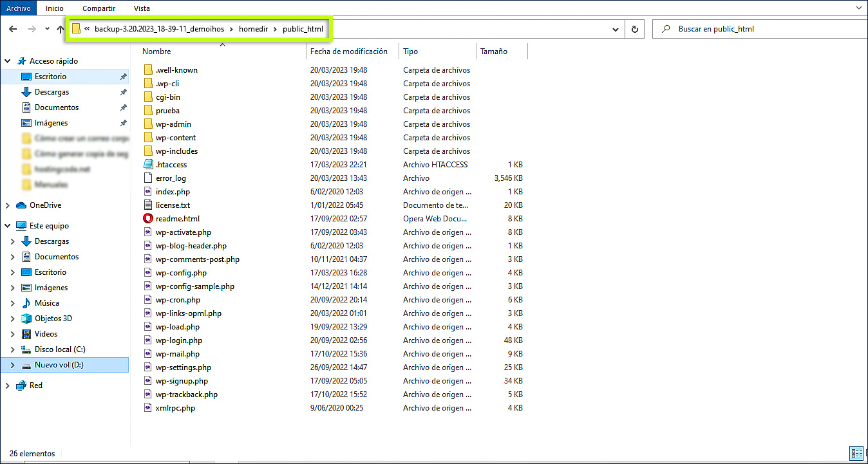Click the Back navigation arrow
The height and width of the screenshot is (464, 868).
13,29
